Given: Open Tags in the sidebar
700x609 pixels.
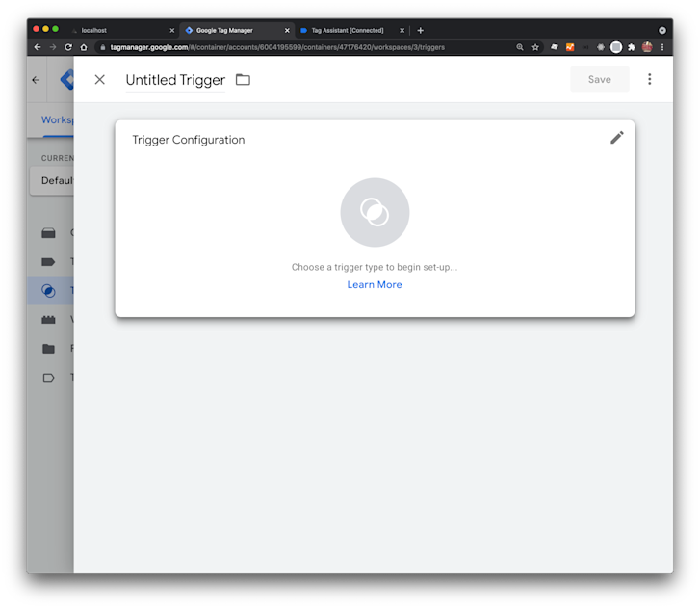Looking at the screenshot, I should click(x=51, y=262).
